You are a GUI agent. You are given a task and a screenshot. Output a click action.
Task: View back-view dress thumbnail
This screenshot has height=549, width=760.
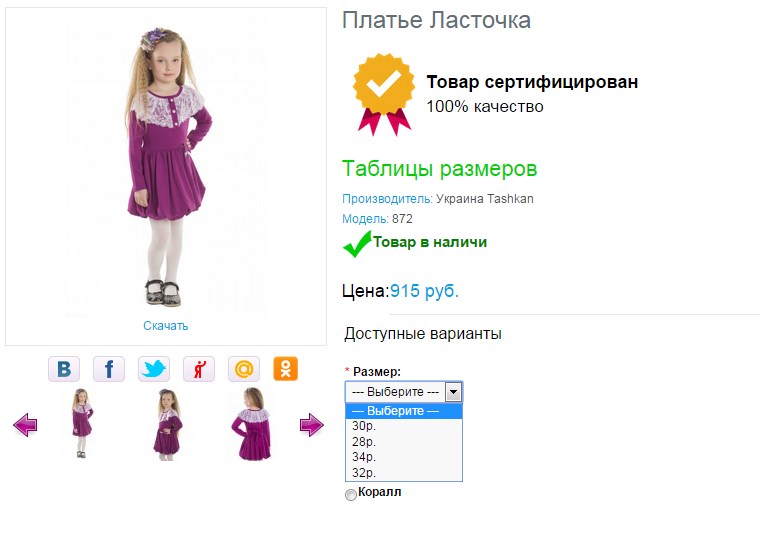tap(252, 424)
